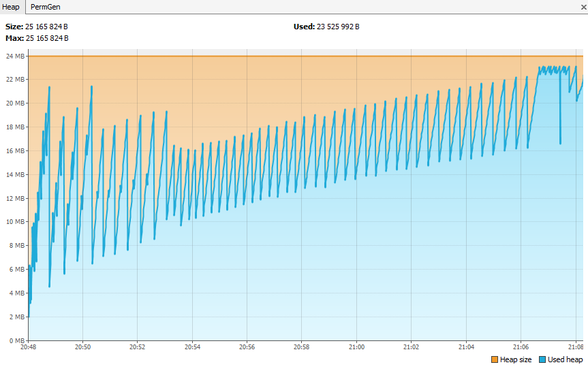Switch to the PermGen tab

(45, 7)
